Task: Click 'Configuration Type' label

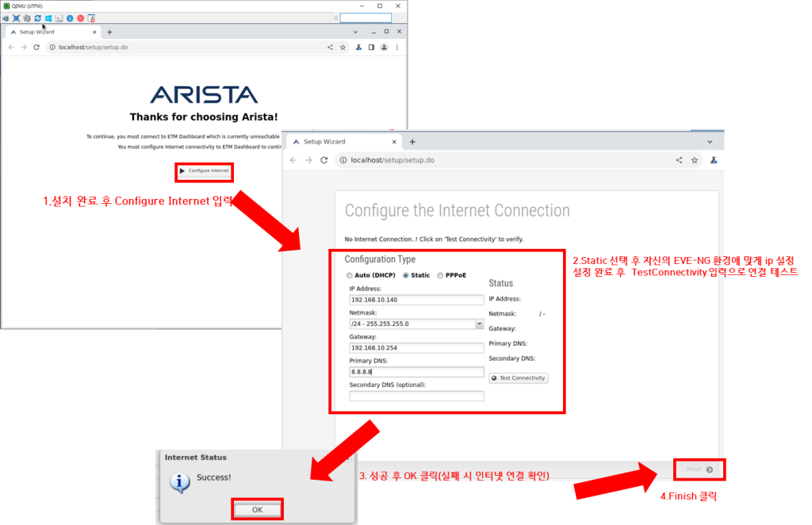Action: (x=380, y=259)
